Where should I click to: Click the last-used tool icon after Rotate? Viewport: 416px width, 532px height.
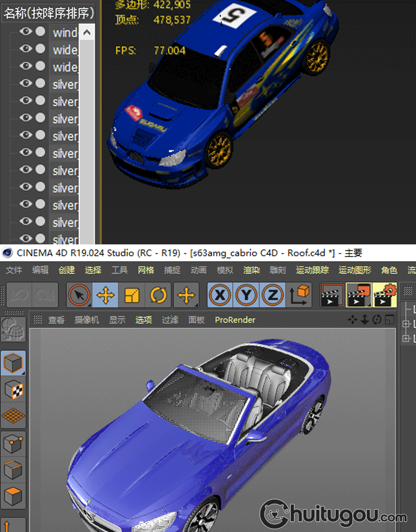coord(186,295)
